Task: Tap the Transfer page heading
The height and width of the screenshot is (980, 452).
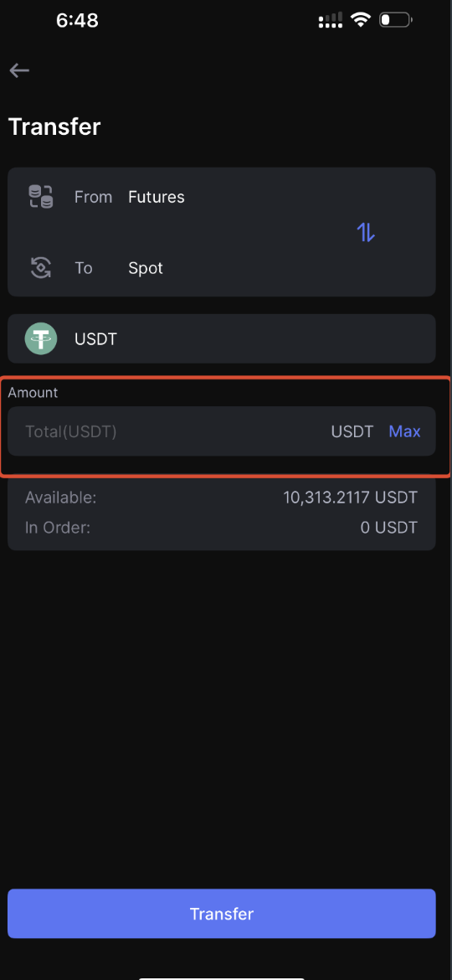Action: tap(54, 126)
